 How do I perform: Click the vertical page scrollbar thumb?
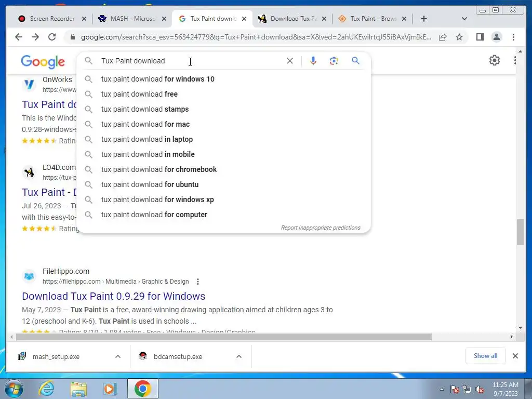pos(520,232)
